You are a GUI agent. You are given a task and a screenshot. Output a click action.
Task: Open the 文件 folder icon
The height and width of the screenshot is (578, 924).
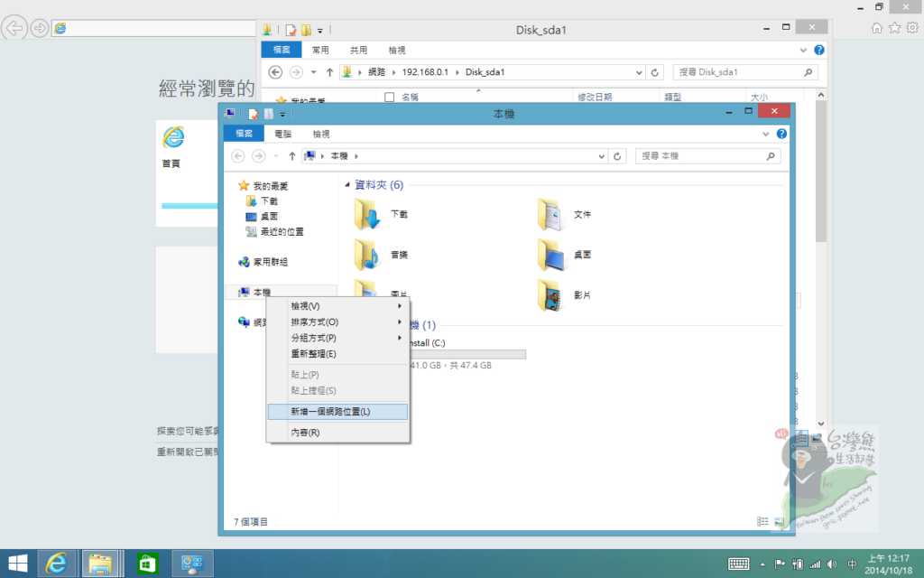551,214
